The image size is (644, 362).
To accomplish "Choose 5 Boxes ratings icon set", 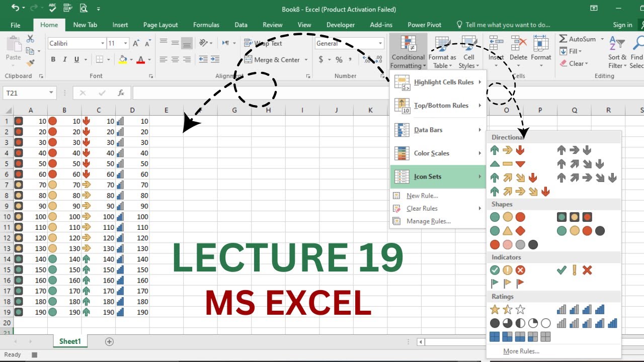I will coord(520,337).
